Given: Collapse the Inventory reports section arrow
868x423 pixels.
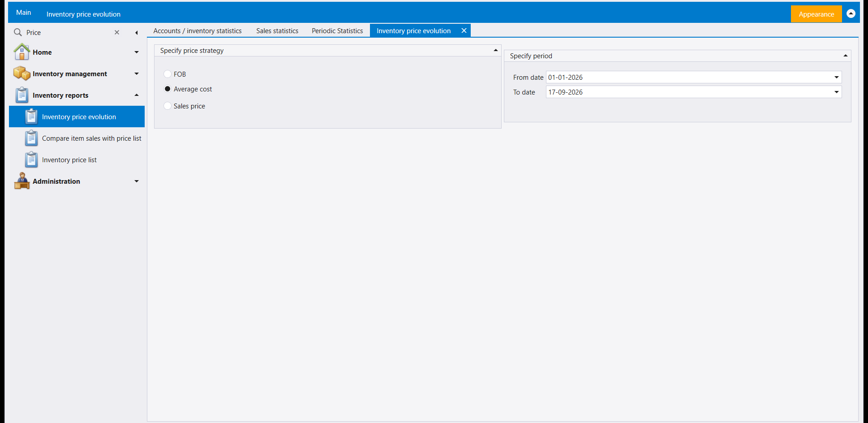Looking at the screenshot, I should point(137,95).
